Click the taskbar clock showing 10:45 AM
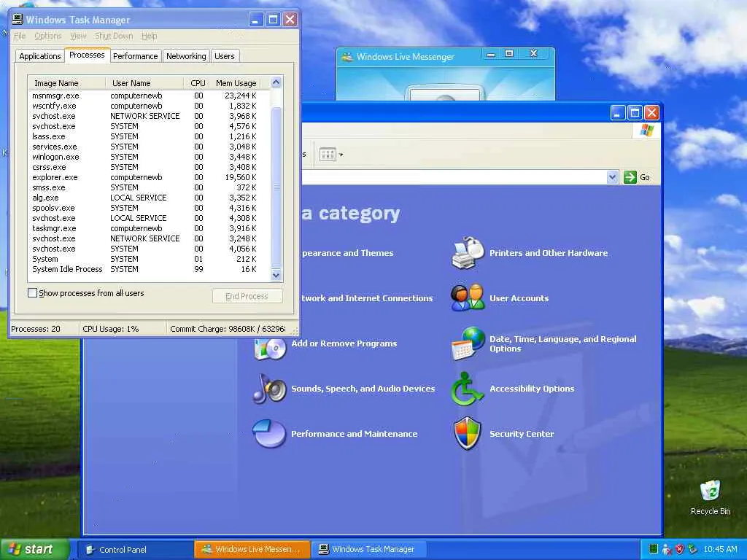 coord(720,549)
